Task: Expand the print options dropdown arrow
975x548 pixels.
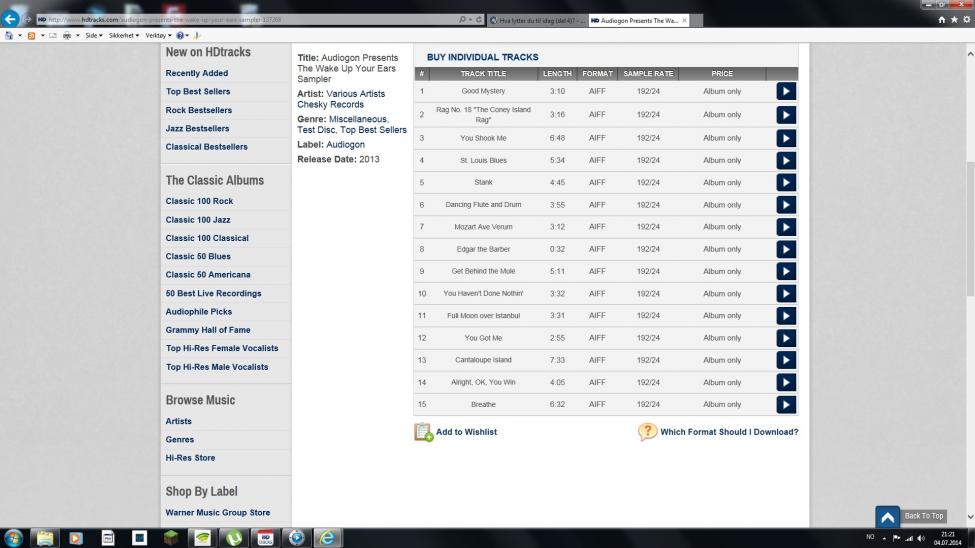Action: tap(78, 35)
